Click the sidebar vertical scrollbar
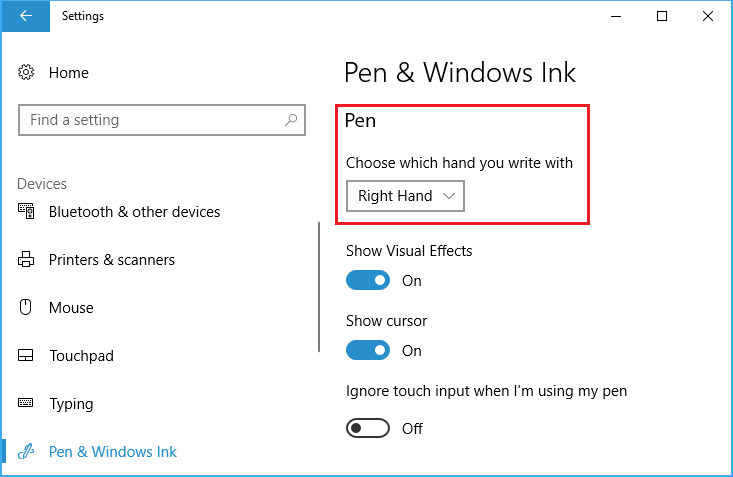 coord(319,287)
